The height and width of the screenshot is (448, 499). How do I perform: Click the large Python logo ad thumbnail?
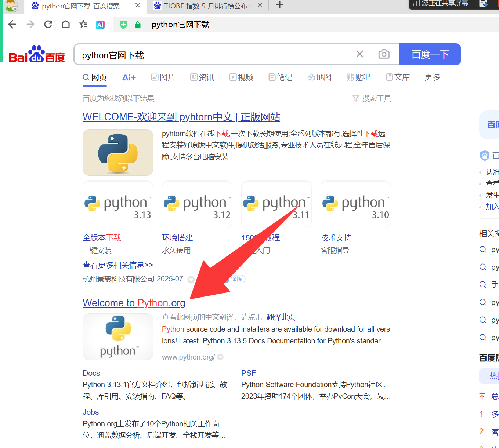pos(118,152)
